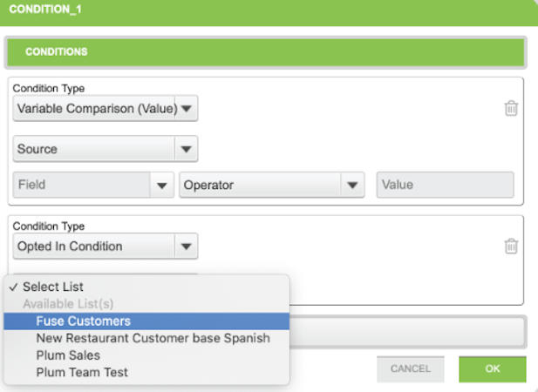Expand the Source dropdown

coord(106,149)
